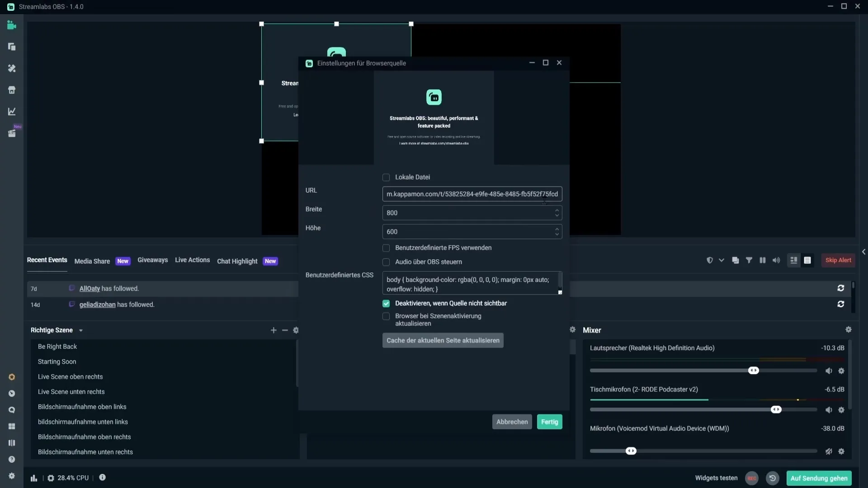The width and height of the screenshot is (868, 488).
Task: Click the Tischmikrofon volume slider handle
Action: click(x=776, y=410)
